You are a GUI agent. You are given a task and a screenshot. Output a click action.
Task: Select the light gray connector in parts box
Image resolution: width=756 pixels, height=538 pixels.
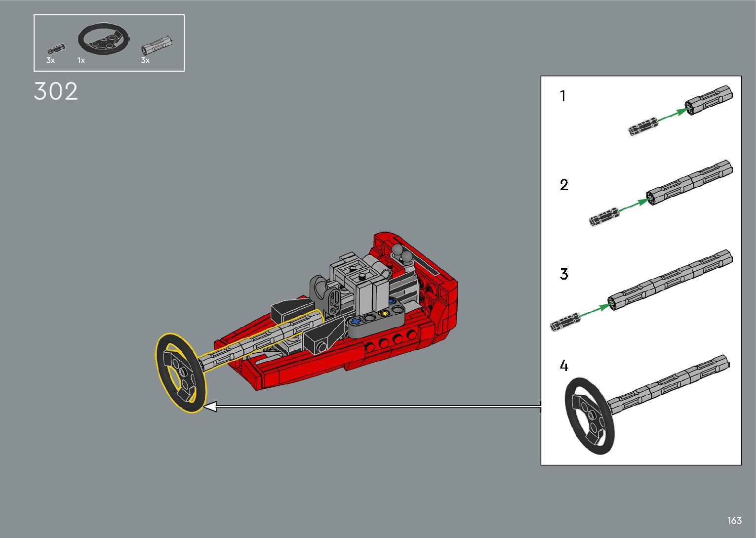click(x=157, y=44)
